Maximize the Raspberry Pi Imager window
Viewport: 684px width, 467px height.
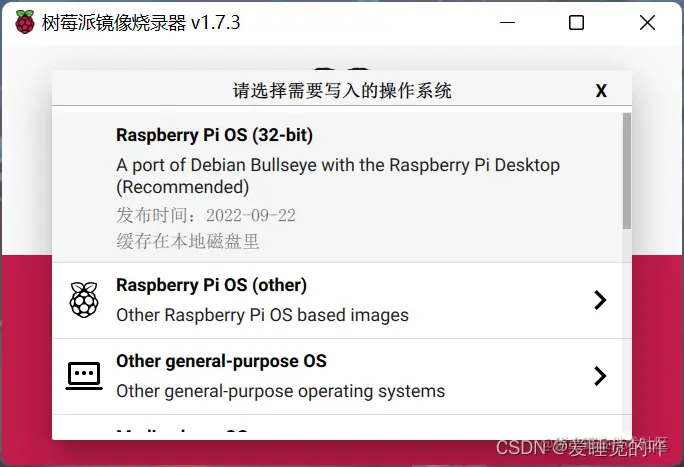[577, 22]
